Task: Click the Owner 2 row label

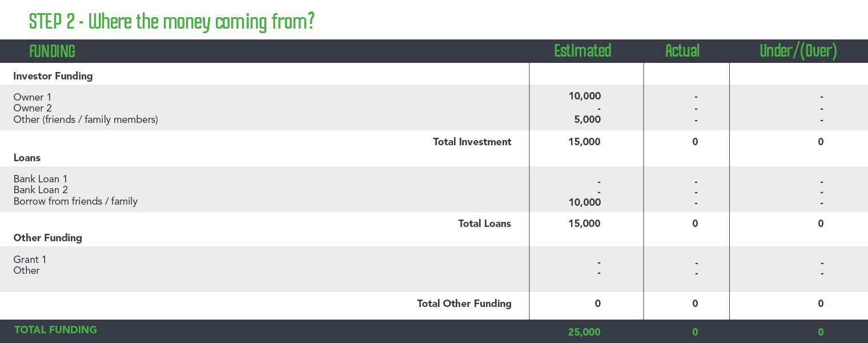Action: tap(33, 108)
